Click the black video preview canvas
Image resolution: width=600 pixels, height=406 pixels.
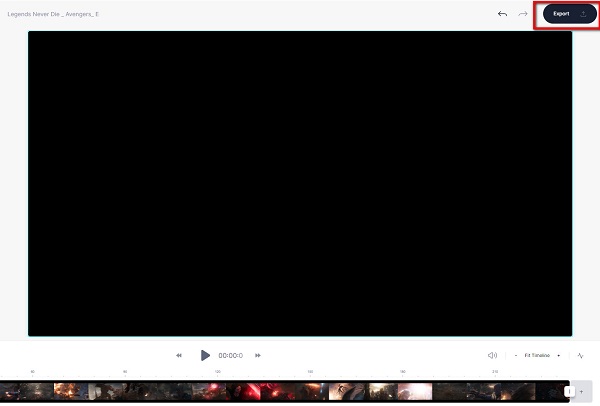pos(300,184)
